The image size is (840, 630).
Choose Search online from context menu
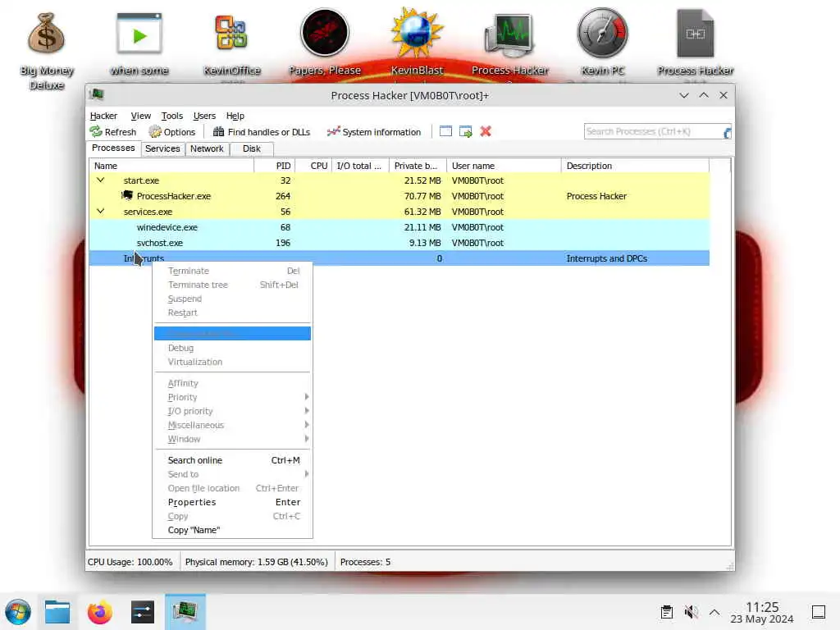pos(232,460)
